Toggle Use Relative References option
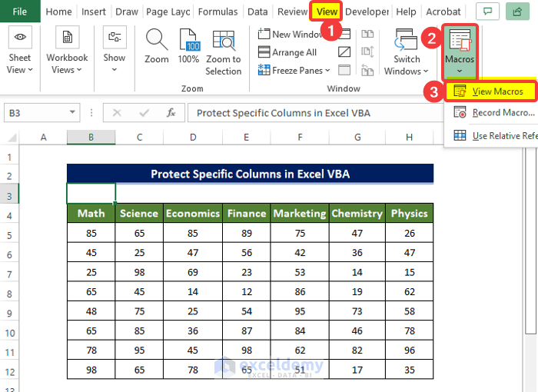 click(x=494, y=135)
